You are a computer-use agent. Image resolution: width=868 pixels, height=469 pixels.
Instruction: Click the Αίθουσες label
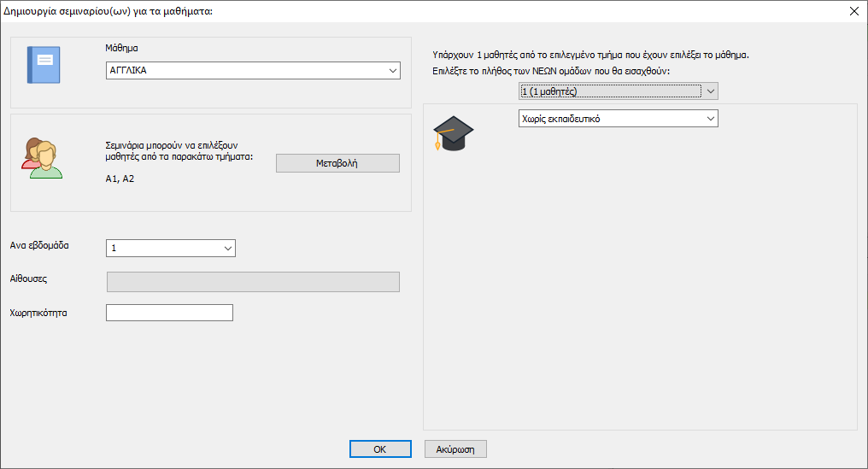[x=30, y=279]
